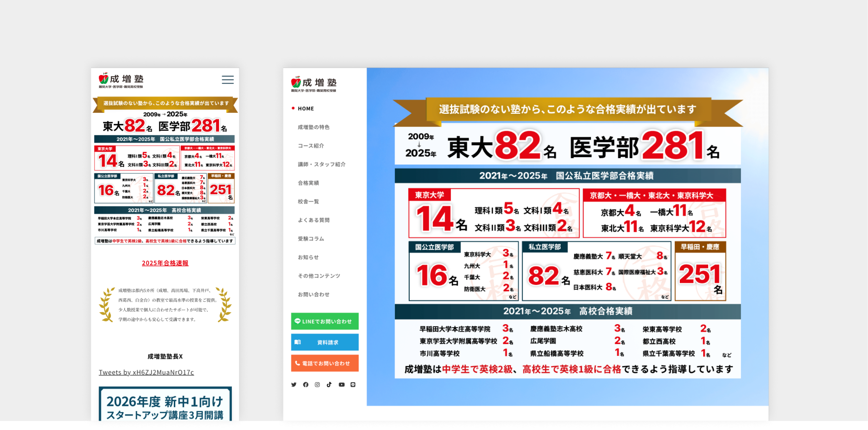
Task: Open 講師・スタッフ紹介 menu item
Action: click(321, 164)
